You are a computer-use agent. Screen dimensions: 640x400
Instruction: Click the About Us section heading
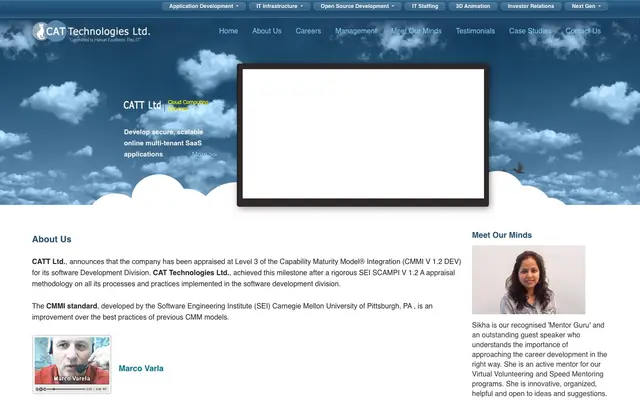click(x=51, y=239)
